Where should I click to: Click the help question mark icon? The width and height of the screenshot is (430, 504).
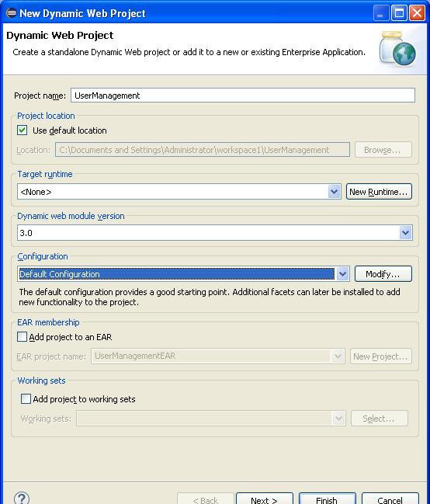[x=22, y=498]
